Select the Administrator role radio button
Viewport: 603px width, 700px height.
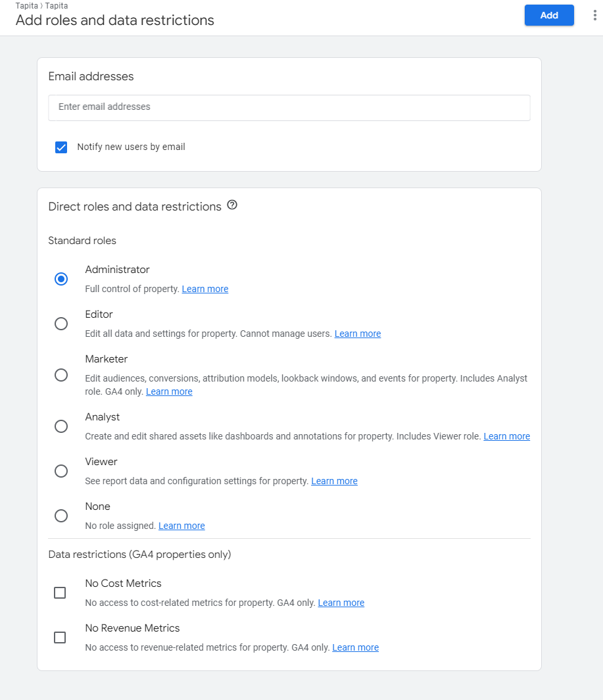click(61, 279)
